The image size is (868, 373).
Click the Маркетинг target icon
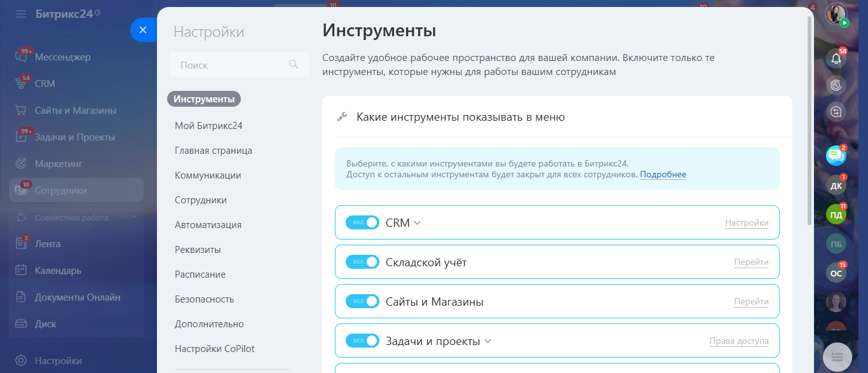pos(21,164)
